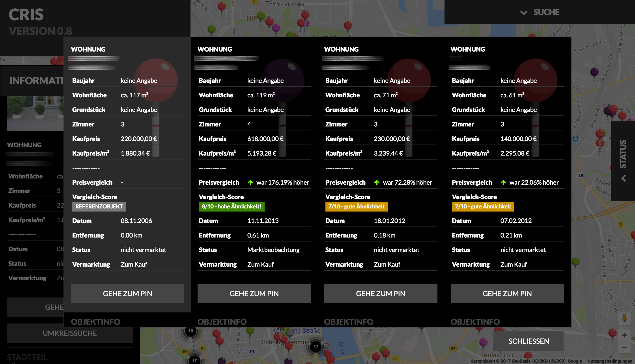Open OBJEKTINFO of the second apartment
Image resolution: width=635 pixels, height=364 pixels.
[x=222, y=322]
